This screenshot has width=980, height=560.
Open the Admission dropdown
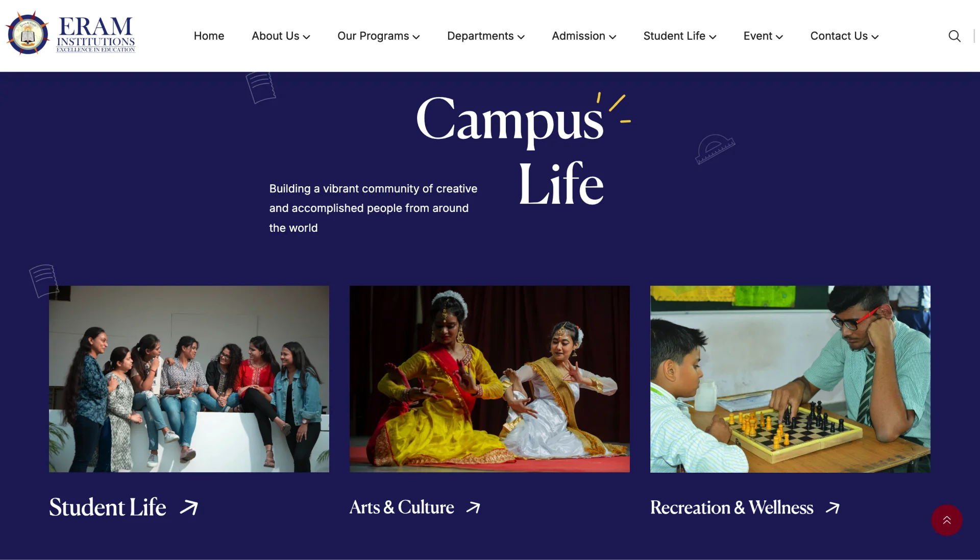tap(584, 36)
